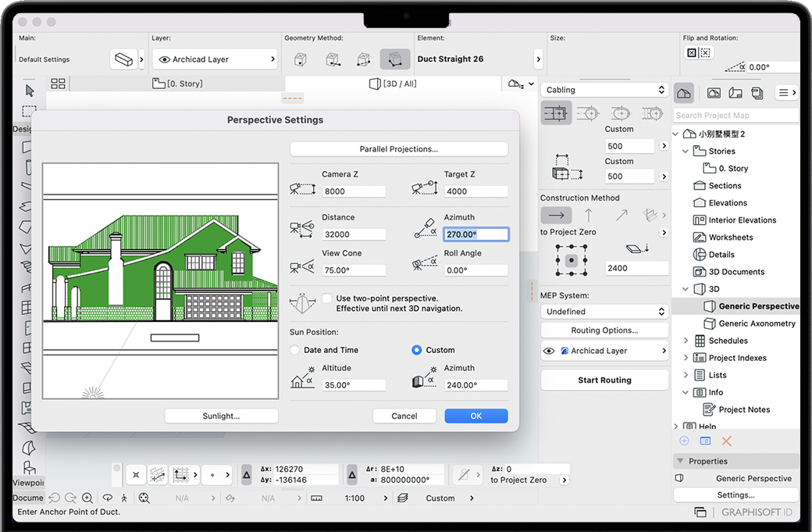This screenshot has height=532, width=812.
Task: Open the MEP System Undefined dropdown
Action: click(x=604, y=311)
